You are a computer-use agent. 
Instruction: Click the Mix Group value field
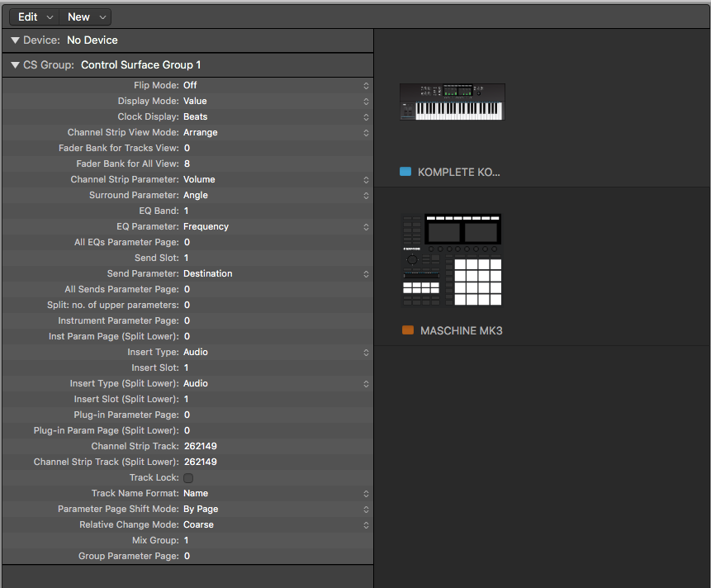point(186,540)
